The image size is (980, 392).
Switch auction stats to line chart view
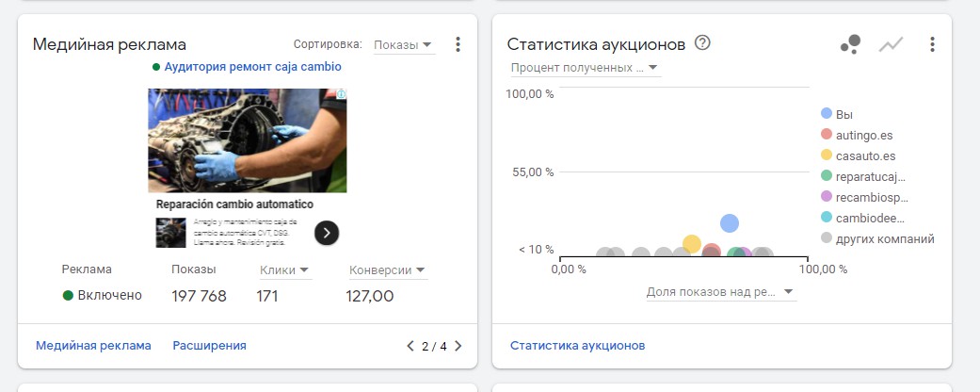[891, 44]
